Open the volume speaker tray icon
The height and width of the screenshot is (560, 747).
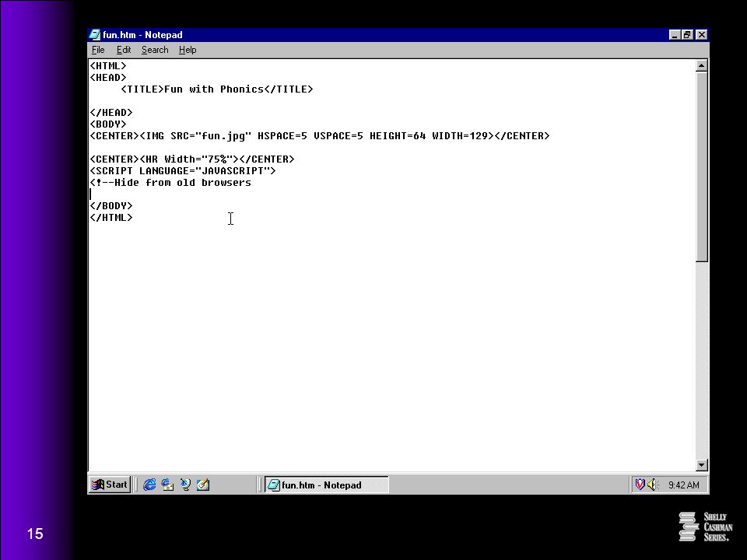point(653,485)
